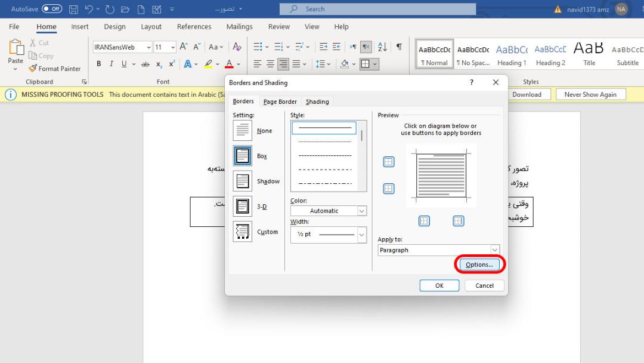Open the Apply to Paragraph dropdown
The image size is (644, 363).
click(439, 250)
